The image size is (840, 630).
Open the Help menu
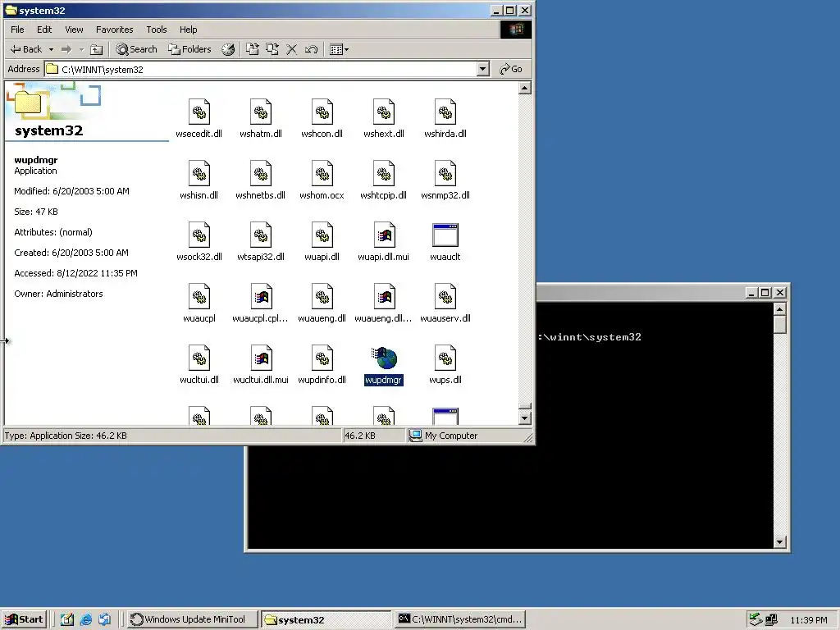(188, 30)
